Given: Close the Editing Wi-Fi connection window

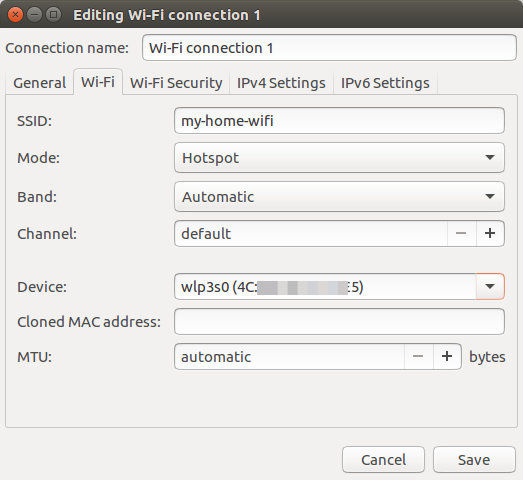Looking at the screenshot, I should coord(15,15).
